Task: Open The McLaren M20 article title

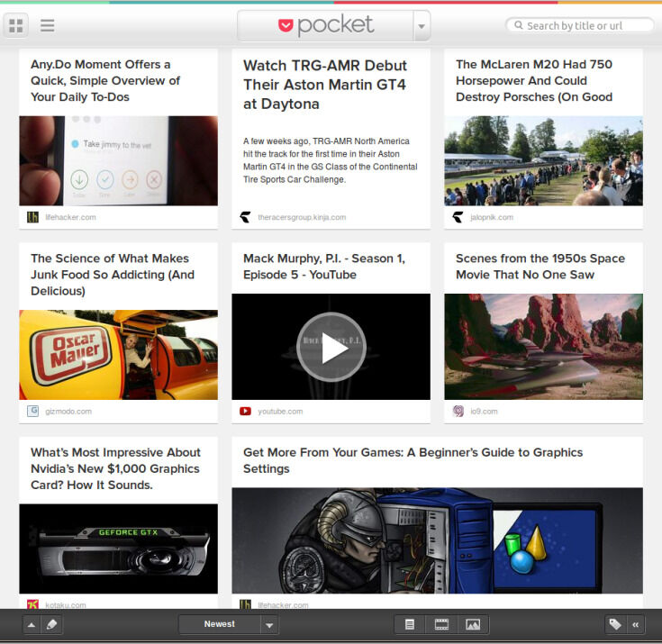Action: [534, 81]
